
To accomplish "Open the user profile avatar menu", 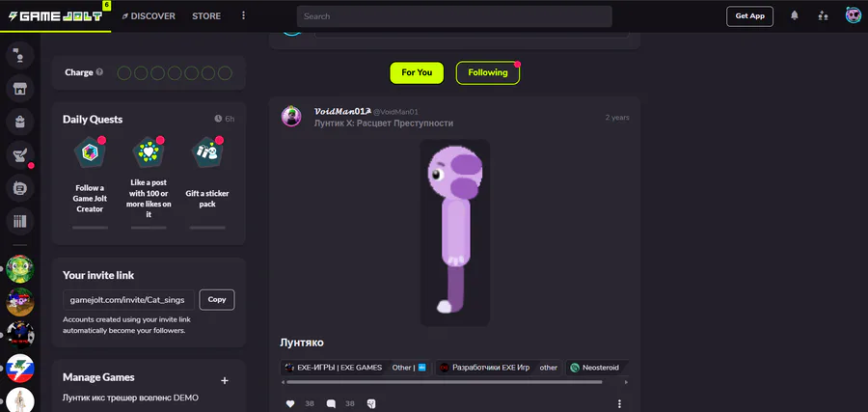I will [854, 15].
